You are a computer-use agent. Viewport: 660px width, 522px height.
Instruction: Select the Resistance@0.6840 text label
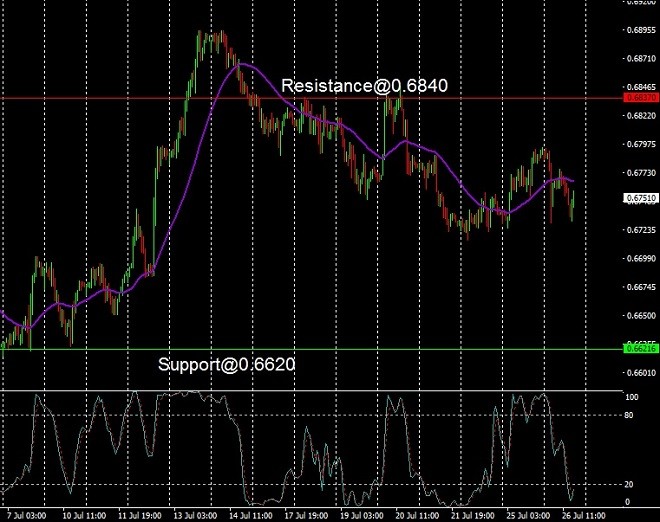pos(365,86)
